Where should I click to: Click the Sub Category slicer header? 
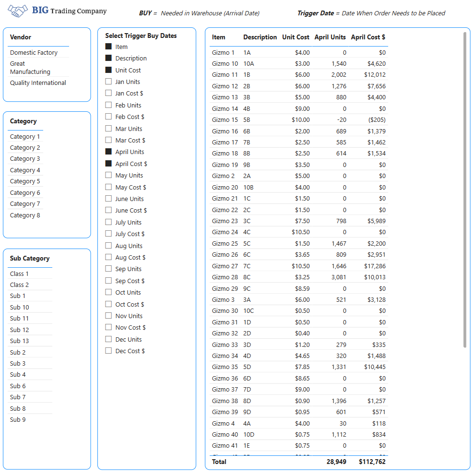click(30, 258)
